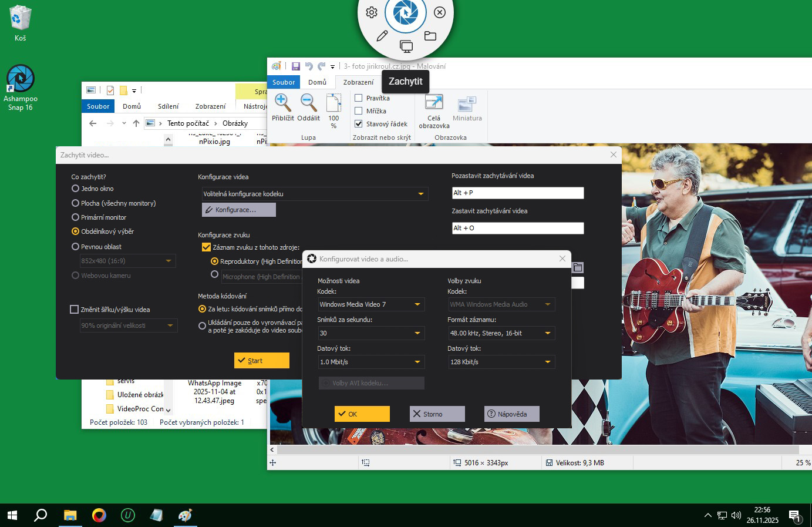This screenshot has width=812, height=527.
Task: Open Paint from the Windows taskbar
Action: pyautogui.click(x=185, y=515)
